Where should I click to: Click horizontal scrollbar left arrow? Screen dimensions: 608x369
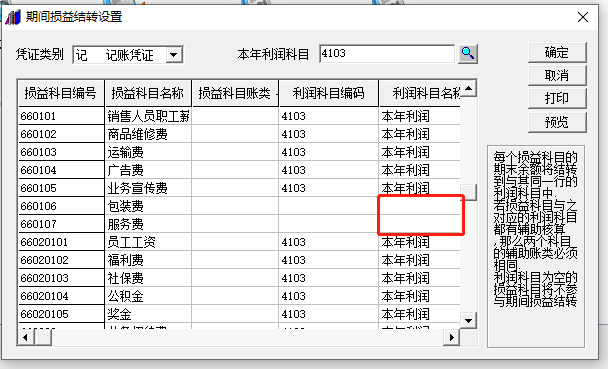[26, 338]
